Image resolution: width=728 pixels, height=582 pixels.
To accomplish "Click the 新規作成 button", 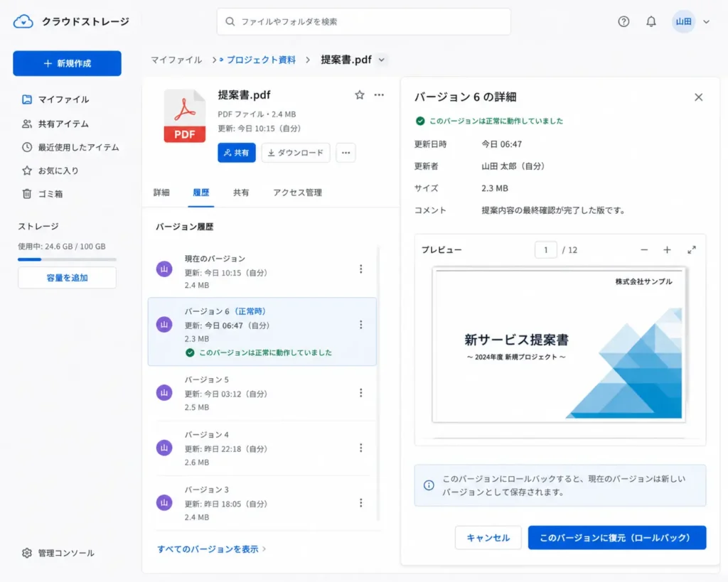I will pos(68,63).
